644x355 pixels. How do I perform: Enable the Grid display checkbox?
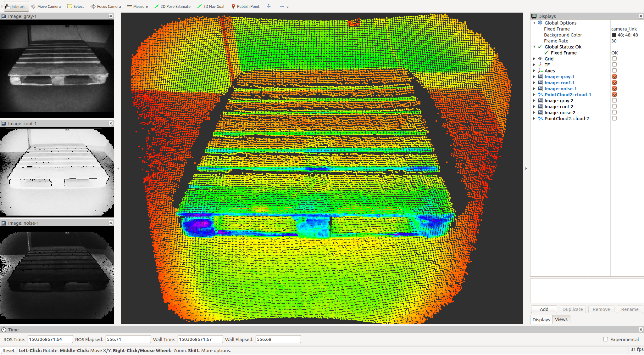(614, 59)
